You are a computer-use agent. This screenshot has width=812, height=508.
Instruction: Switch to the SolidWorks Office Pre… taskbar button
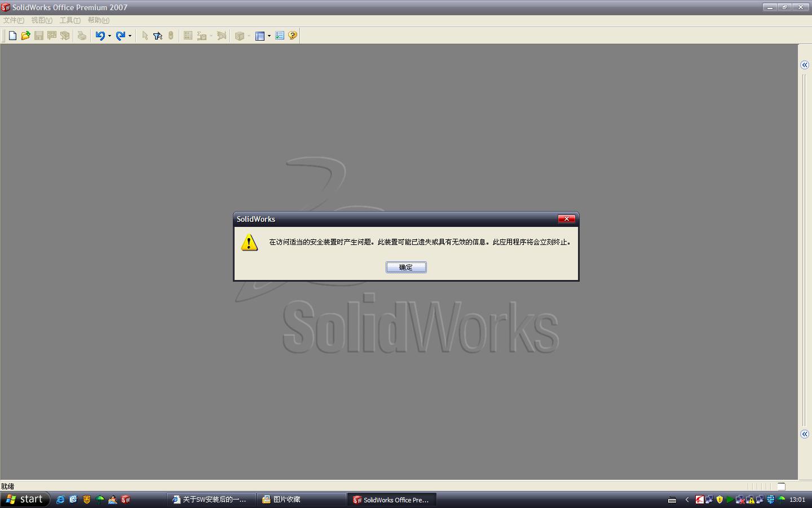pos(392,500)
